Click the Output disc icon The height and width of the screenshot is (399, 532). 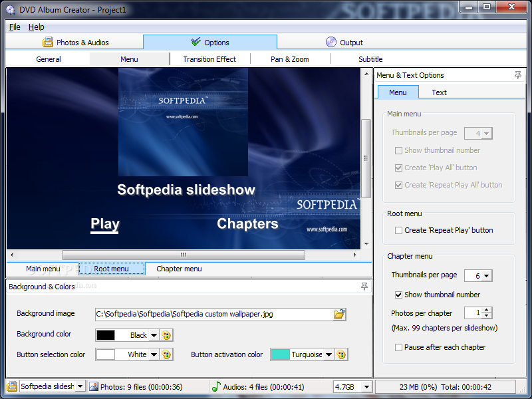(x=331, y=42)
